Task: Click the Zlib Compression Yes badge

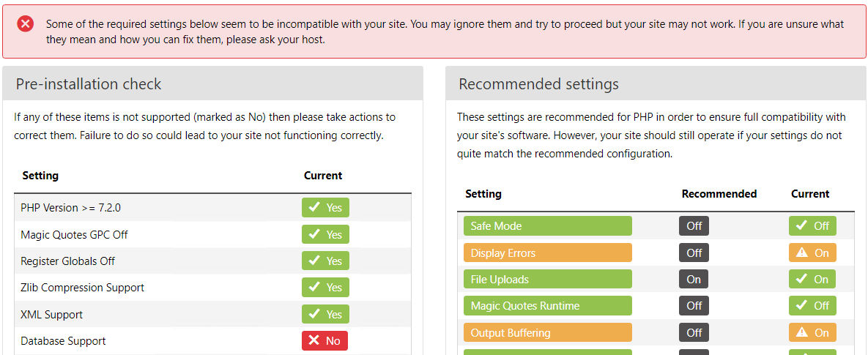Action: point(325,288)
